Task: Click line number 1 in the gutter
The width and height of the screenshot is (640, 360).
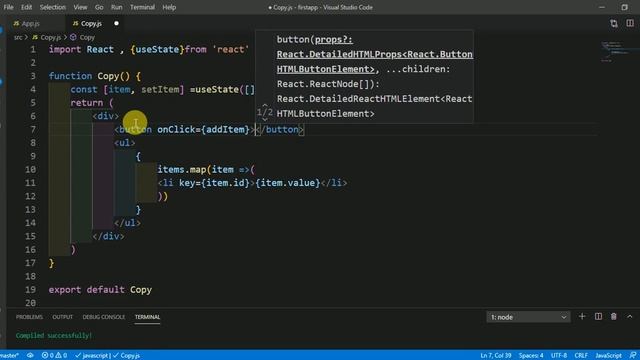Action: pyautogui.click(x=33, y=49)
